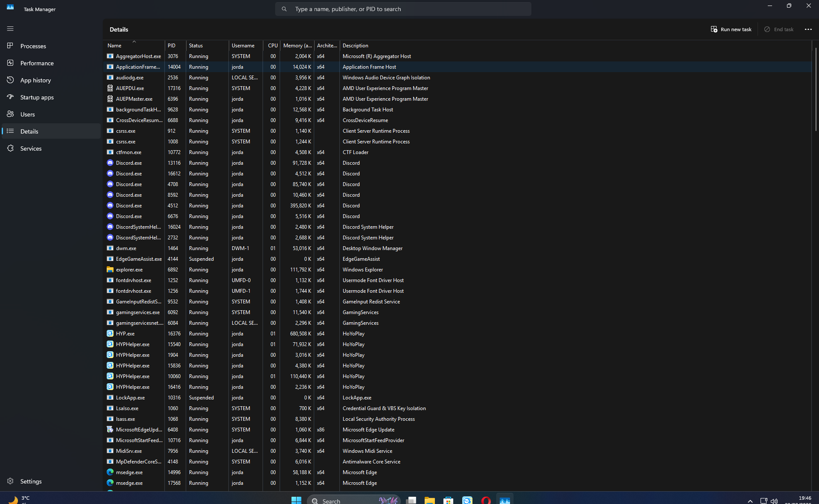Click the msedge.exe icon with PID 14996
This screenshot has width=819, height=504.
(110, 472)
